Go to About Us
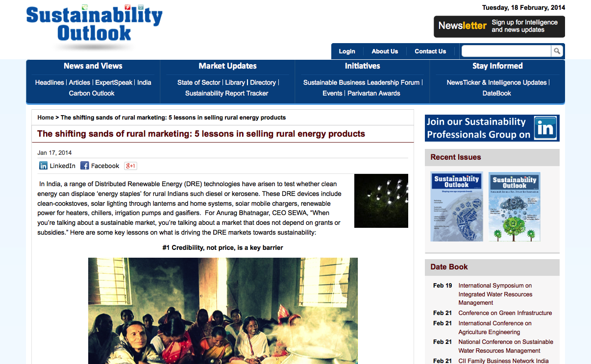The height and width of the screenshot is (364, 591). click(385, 51)
